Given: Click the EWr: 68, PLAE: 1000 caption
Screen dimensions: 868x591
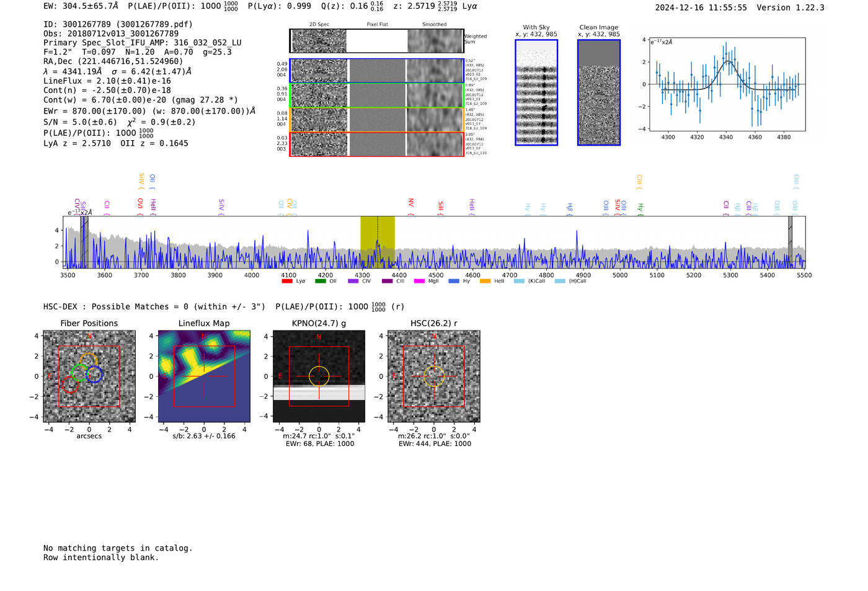Looking at the screenshot, I should pos(320,444).
